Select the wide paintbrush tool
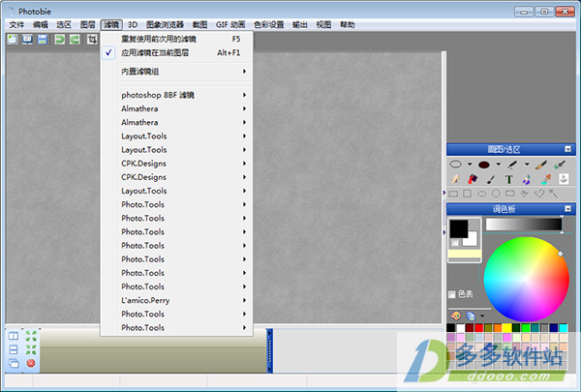Screen dimensions: 581x392 click(x=541, y=165)
